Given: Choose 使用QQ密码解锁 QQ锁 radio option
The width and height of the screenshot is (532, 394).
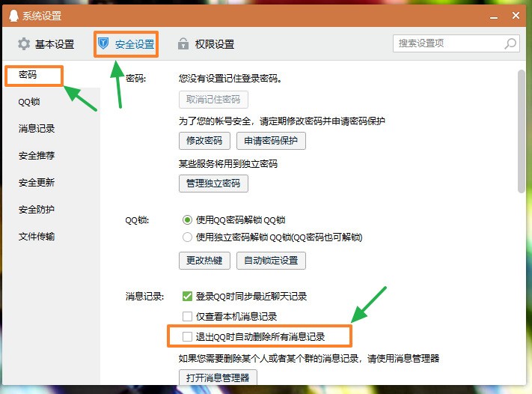Looking at the screenshot, I should coord(187,220).
